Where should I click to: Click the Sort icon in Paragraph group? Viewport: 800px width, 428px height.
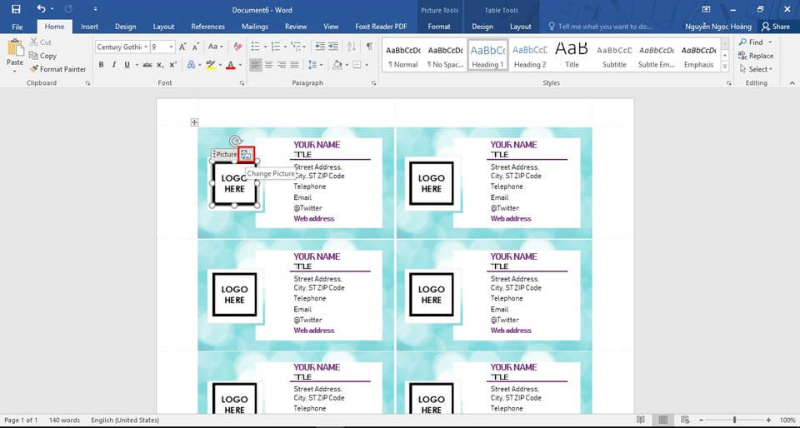tap(352, 47)
